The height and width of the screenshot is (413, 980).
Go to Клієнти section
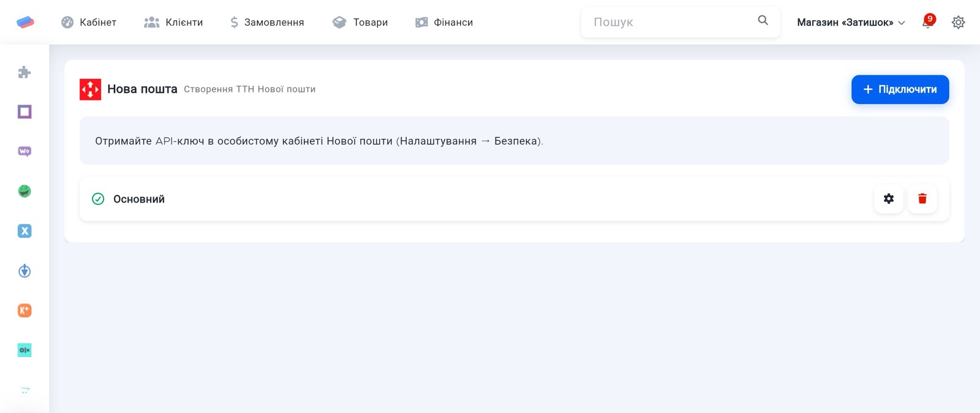[173, 22]
